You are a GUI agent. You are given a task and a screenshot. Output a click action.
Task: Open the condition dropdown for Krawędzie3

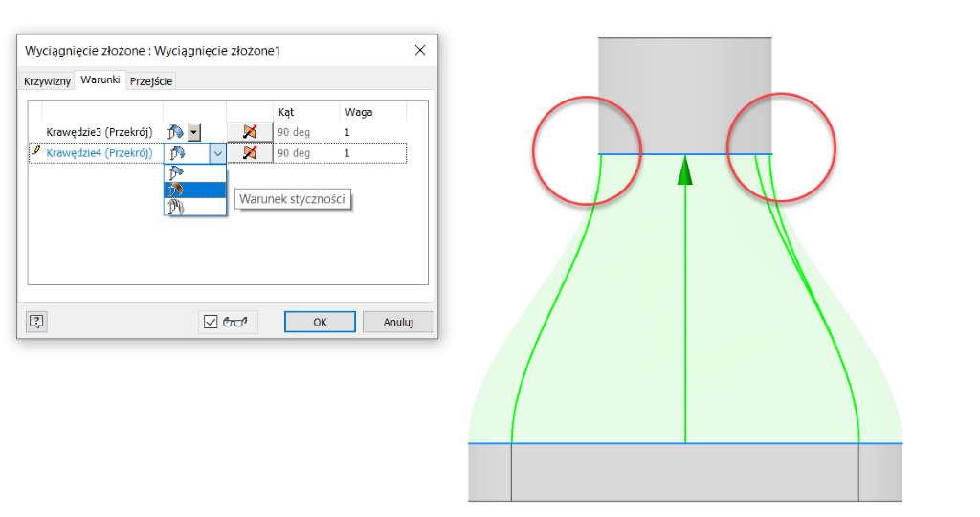coord(194,132)
